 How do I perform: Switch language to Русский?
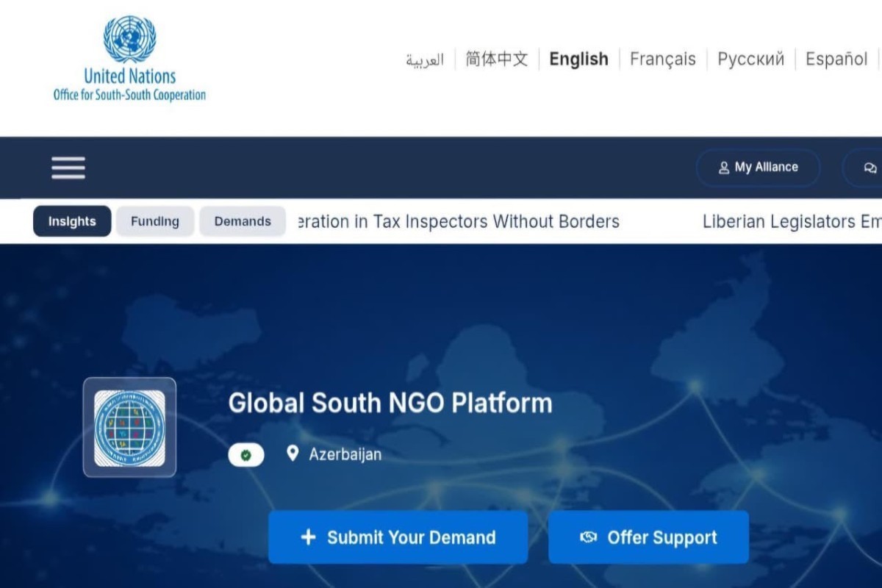click(751, 59)
